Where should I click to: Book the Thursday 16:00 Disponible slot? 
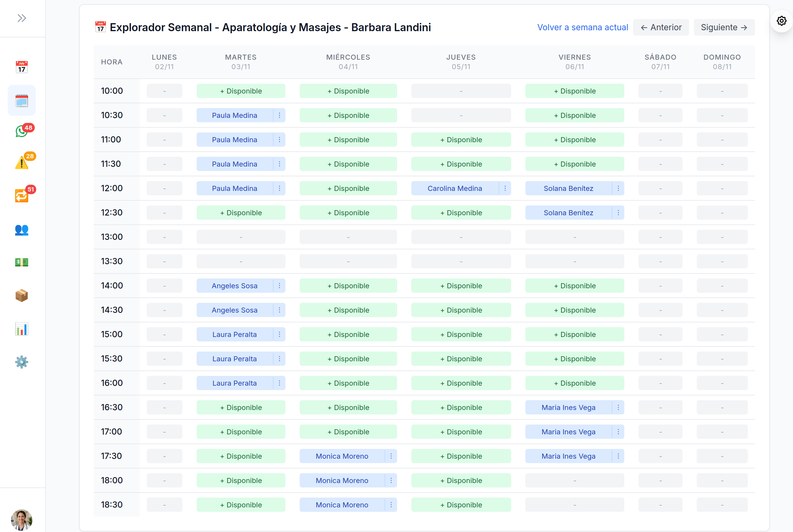pyautogui.click(x=461, y=383)
